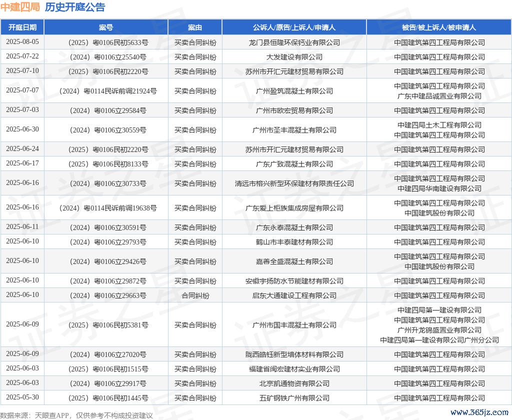Click the date cell 2025-05-30

22,397
